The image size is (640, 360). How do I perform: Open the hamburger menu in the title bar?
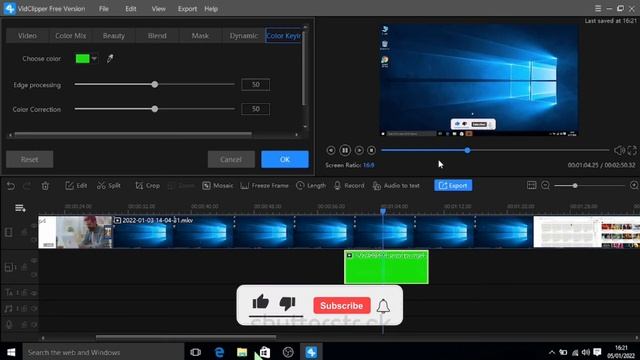[x=598, y=9]
